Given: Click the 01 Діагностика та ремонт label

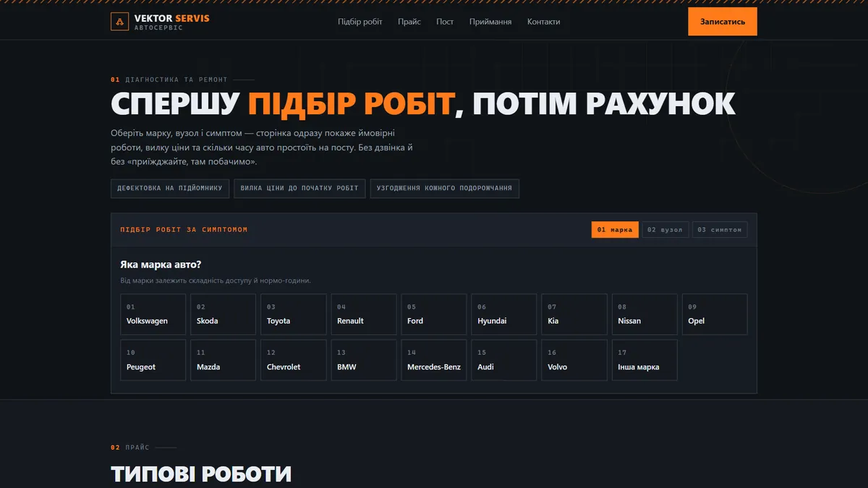Looking at the screenshot, I should click(x=169, y=80).
